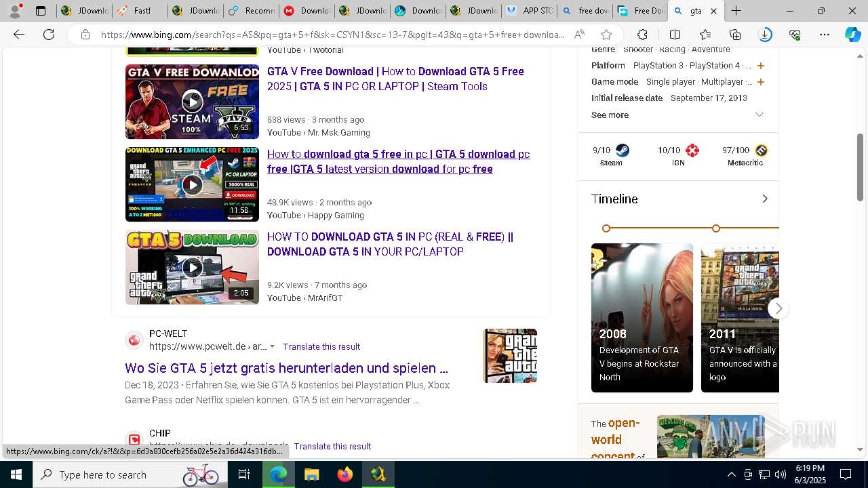Open the Browser essentials heart icon
868x488 pixels.
coord(795,35)
